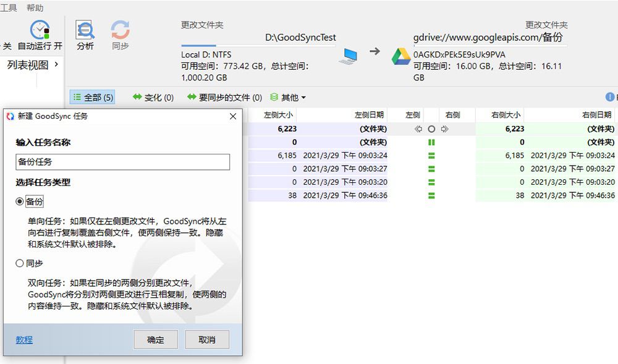The image size is (618, 364).
Task: Click the task name input field
Action: (x=122, y=162)
